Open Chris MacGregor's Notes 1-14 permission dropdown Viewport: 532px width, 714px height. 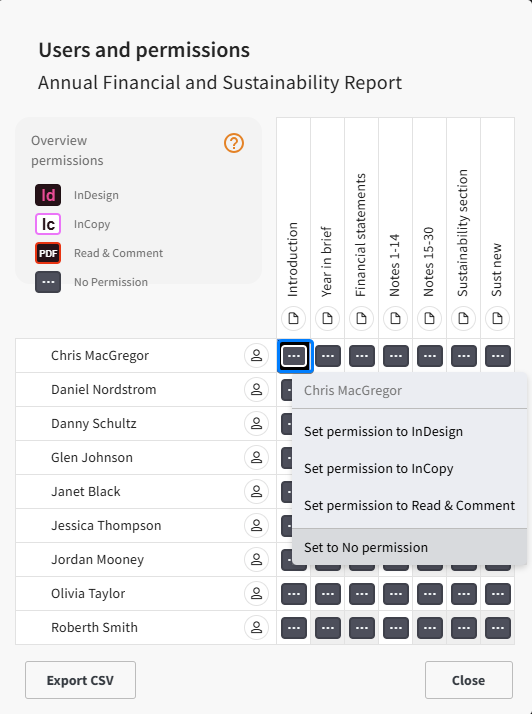pyautogui.click(x=396, y=356)
